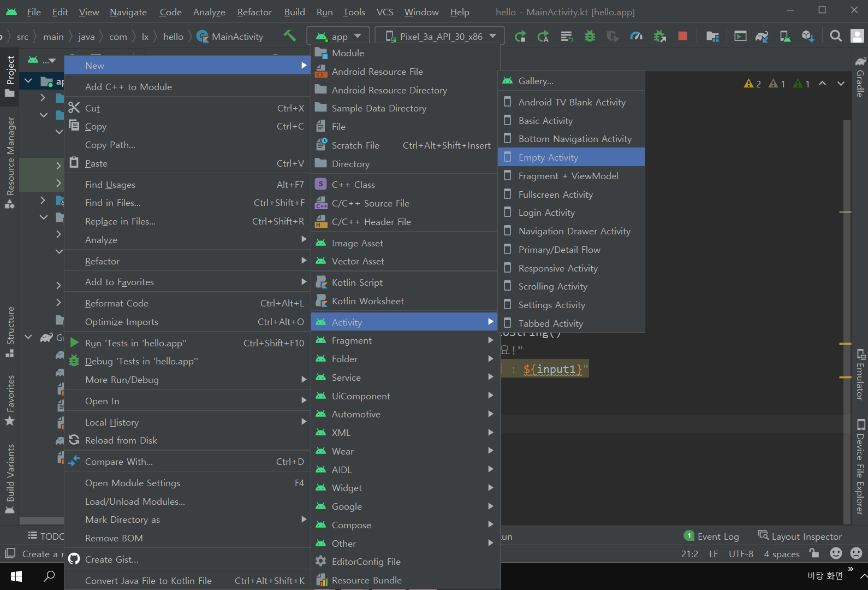The width and height of the screenshot is (868, 590).
Task: Click the read-only lock status icon
Action: pos(814,553)
